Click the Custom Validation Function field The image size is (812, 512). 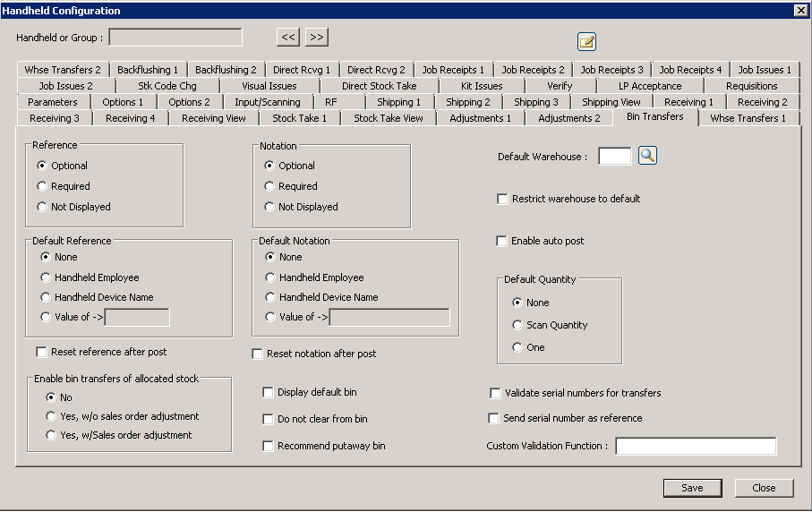[x=695, y=446]
